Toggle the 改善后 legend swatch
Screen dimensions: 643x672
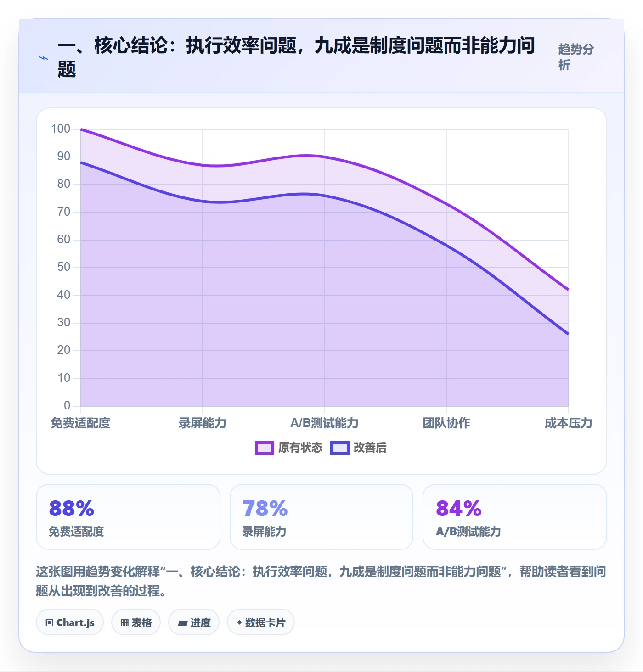point(340,448)
